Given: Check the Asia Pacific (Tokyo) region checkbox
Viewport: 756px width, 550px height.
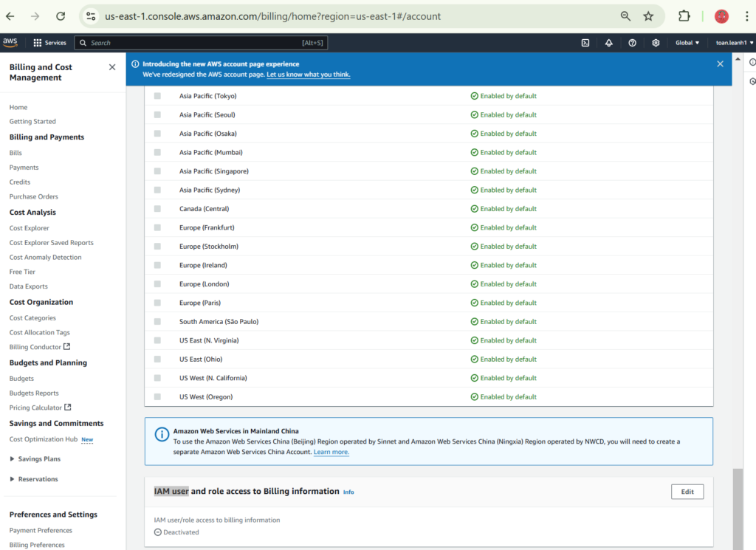Looking at the screenshot, I should (x=157, y=96).
